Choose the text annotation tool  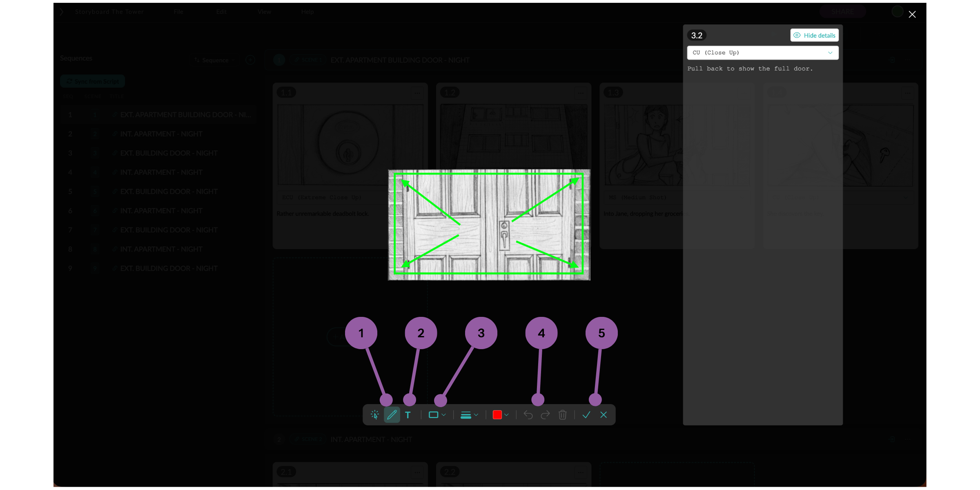[x=408, y=415]
